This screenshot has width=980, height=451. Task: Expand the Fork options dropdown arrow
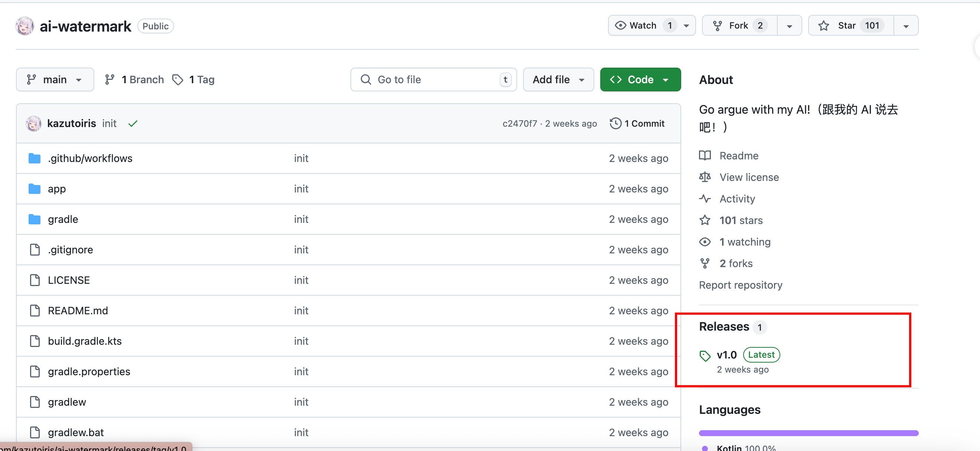point(790,26)
